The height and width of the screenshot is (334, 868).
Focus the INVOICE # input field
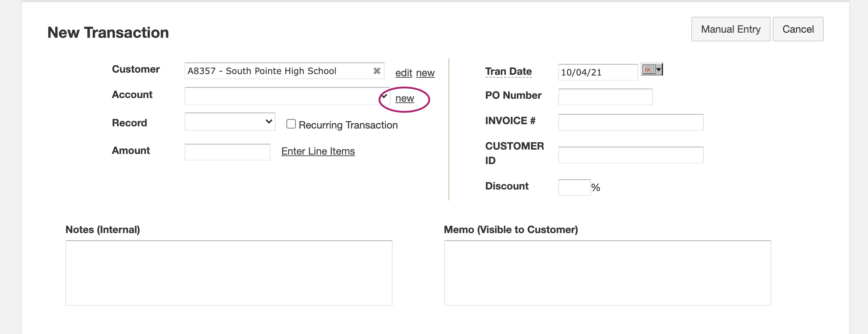pyautogui.click(x=631, y=122)
